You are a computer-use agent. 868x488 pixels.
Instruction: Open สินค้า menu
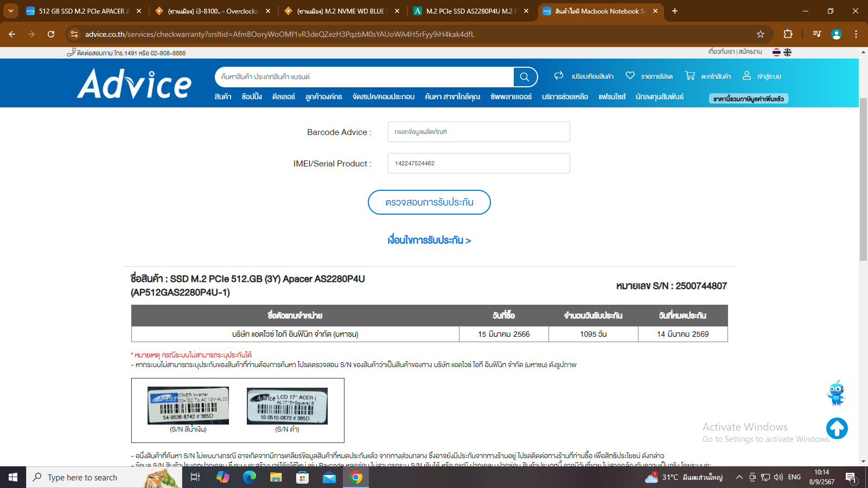[x=223, y=97]
